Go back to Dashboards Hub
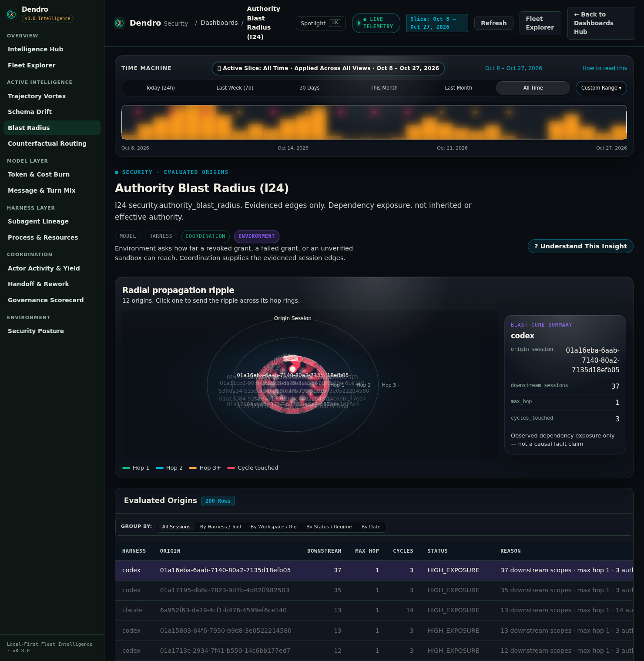Image resolution: width=644 pixels, height=661 pixels. (x=601, y=23)
